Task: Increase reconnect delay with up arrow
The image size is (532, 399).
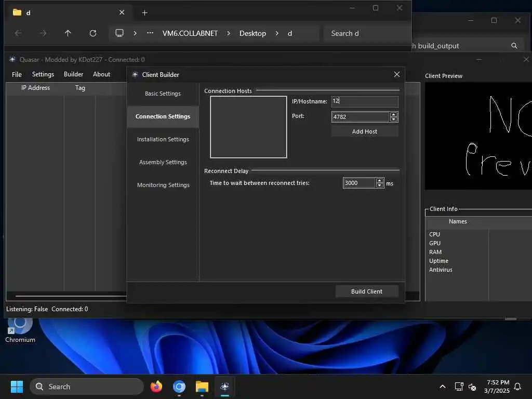Action: [x=380, y=180]
